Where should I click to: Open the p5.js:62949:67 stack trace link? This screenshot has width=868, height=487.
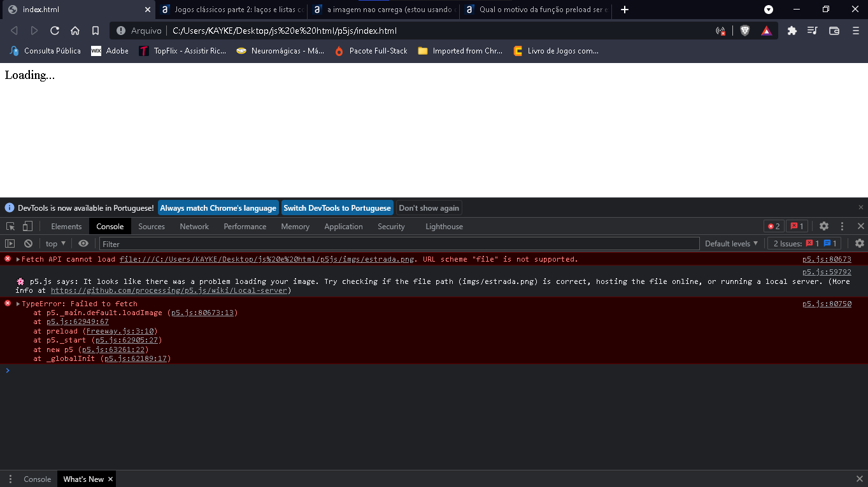tap(78, 321)
